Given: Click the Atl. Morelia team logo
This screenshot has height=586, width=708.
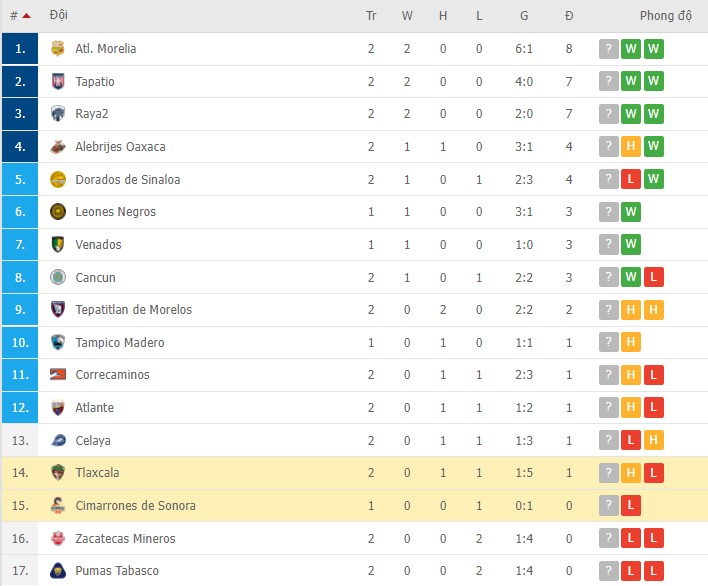Looking at the screenshot, I should coord(57,49).
